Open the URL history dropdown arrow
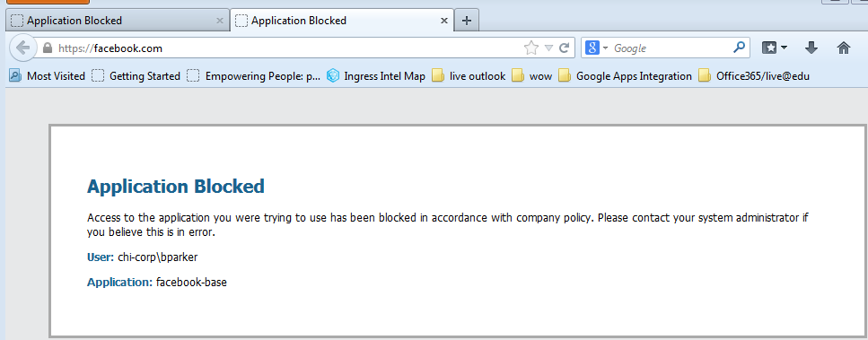This screenshot has height=340, width=868. click(x=548, y=48)
